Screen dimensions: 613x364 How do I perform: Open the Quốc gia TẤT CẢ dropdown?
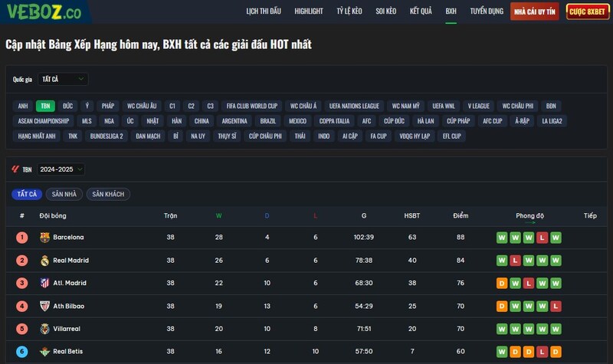pos(63,80)
